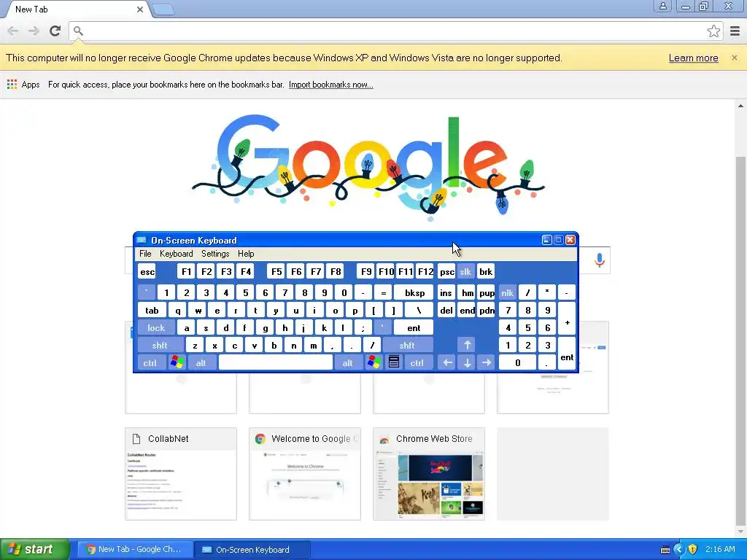Open the Chrome Web Store tile
Screen dimensions: 747x560
[x=429, y=474]
